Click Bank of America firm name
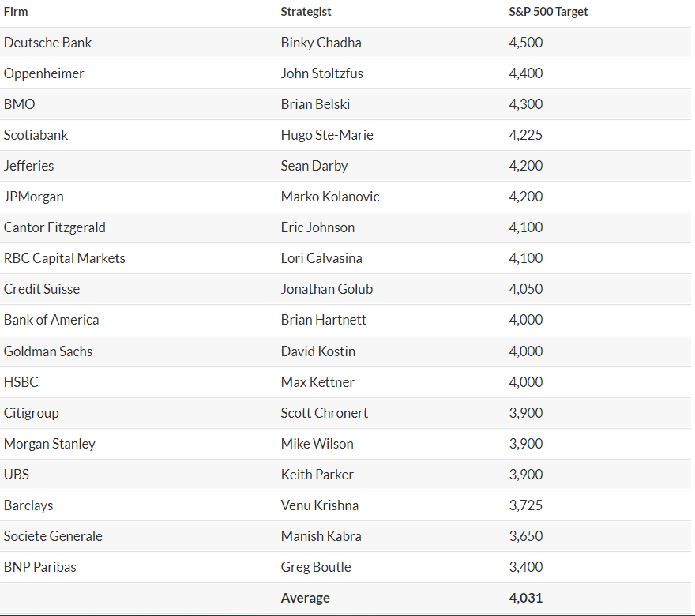The height and width of the screenshot is (616, 695). coord(51,320)
